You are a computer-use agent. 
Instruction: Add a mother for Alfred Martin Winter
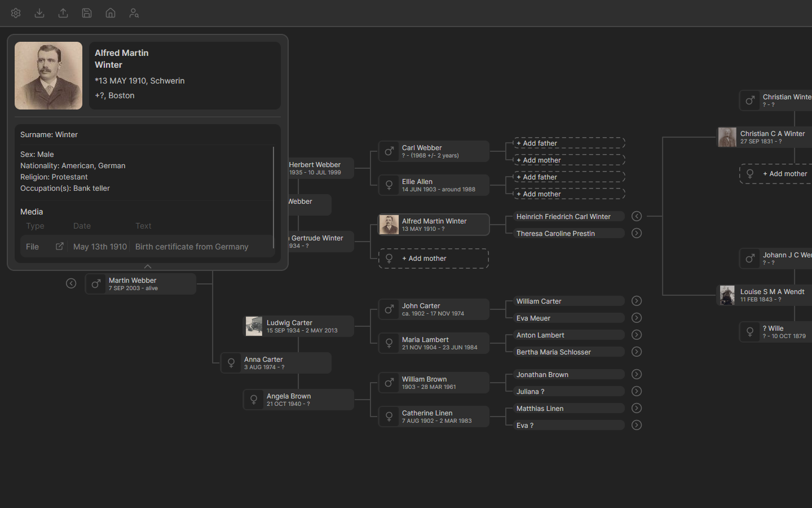pyautogui.click(x=433, y=258)
